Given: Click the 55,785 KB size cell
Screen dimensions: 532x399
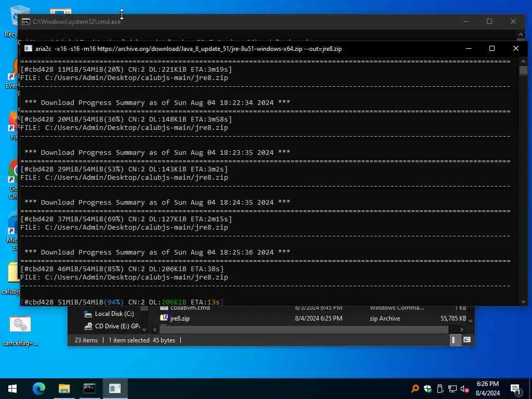Looking at the screenshot, I should [453, 318].
